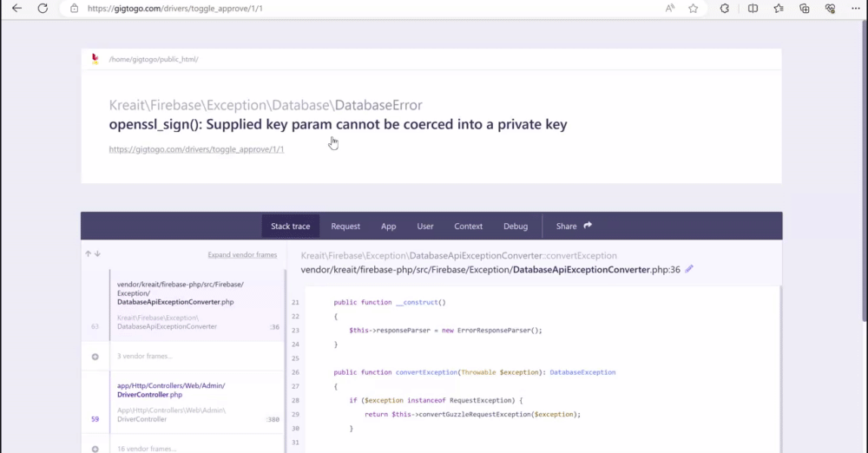
Task: Click /home/gigtogo/public_html/ path text
Action: (154, 59)
